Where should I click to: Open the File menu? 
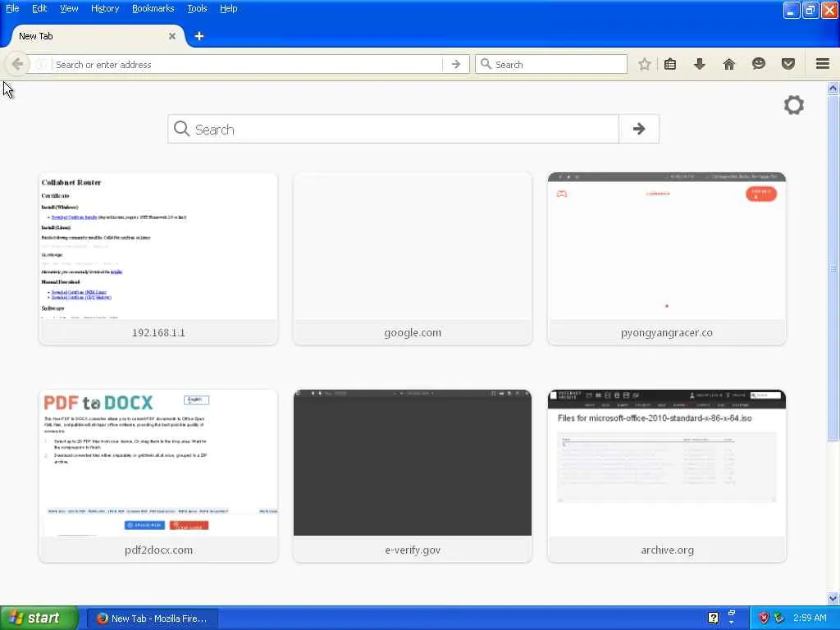[x=12, y=8]
